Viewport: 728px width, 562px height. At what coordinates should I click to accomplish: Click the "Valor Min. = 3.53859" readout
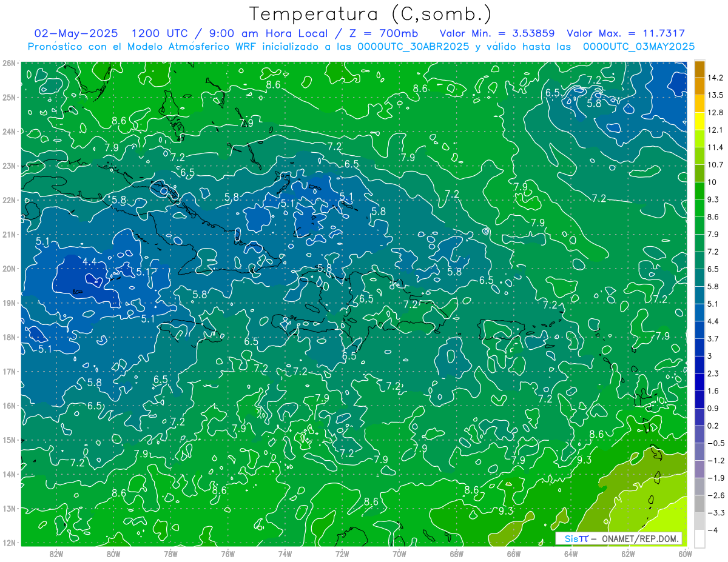click(497, 33)
